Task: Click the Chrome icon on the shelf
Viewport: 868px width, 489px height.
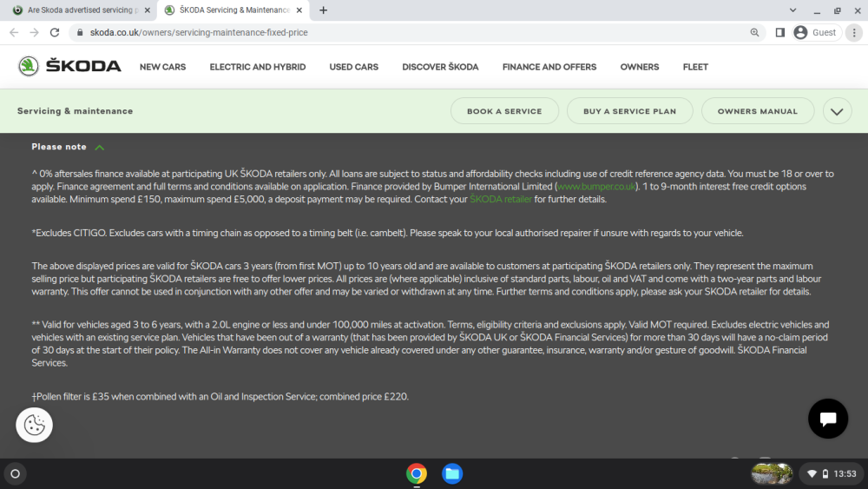Action: [x=417, y=473]
